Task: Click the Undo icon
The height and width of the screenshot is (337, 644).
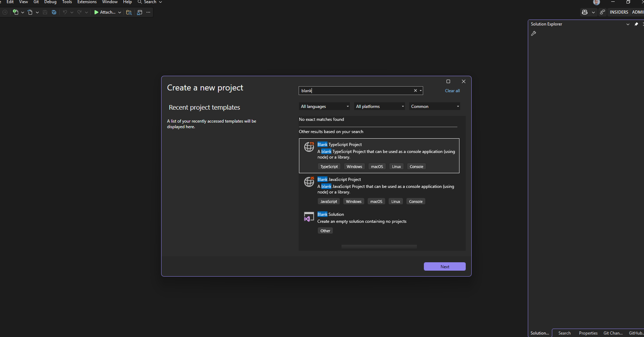Action: [65, 12]
